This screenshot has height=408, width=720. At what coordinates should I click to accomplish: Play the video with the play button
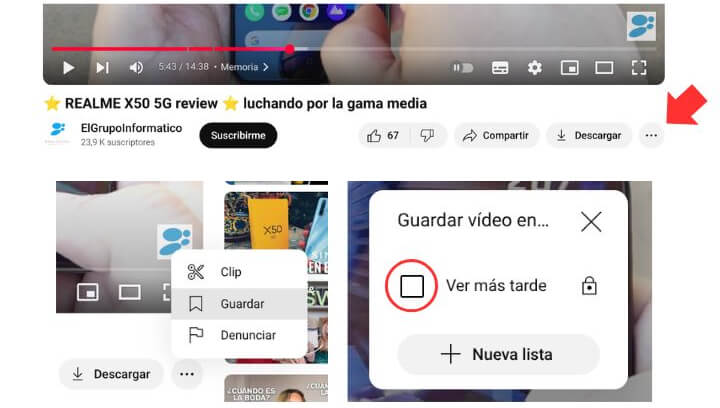click(68, 68)
